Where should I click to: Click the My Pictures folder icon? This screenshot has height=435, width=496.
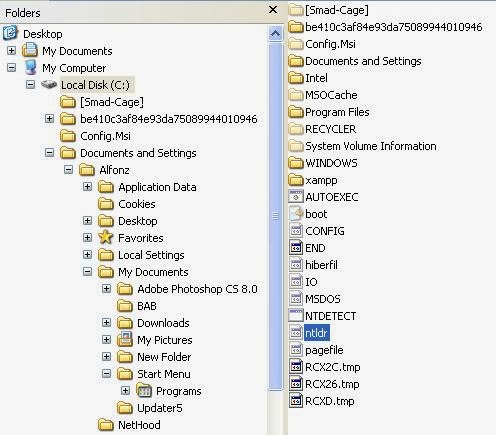[125, 339]
